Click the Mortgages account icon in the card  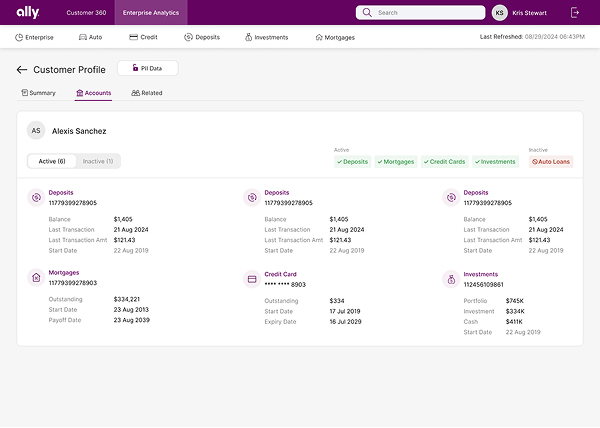tap(36, 277)
